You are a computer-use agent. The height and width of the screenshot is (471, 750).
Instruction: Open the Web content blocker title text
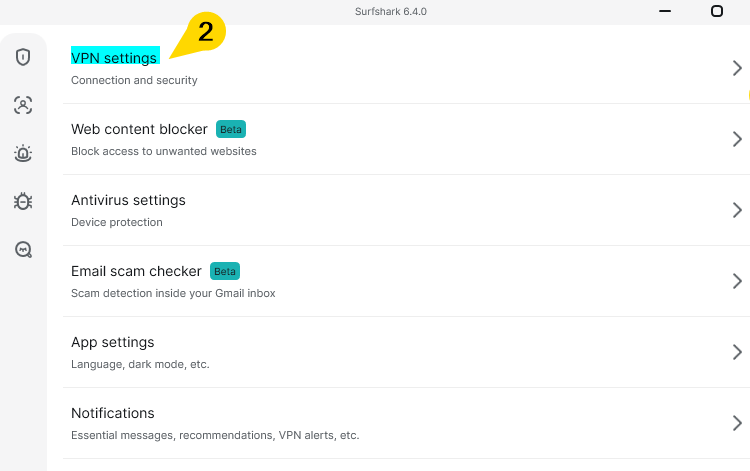pyautogui.click(x=139, y=129)
